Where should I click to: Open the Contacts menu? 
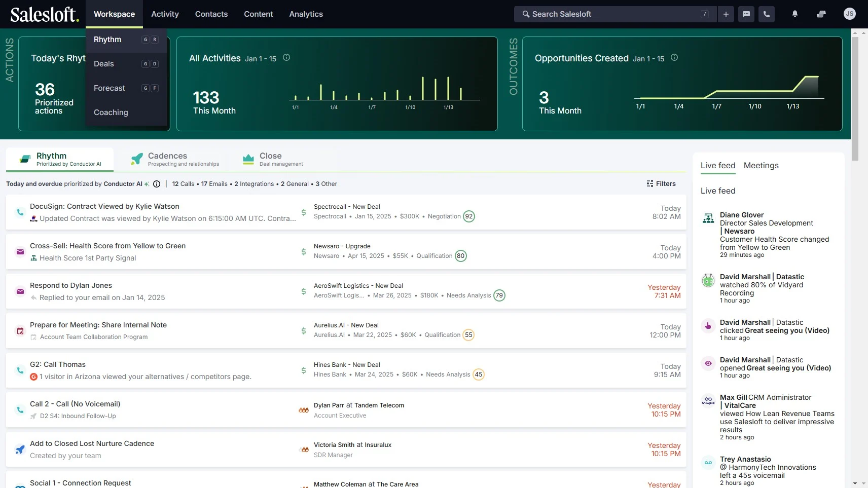click(211, 14)
